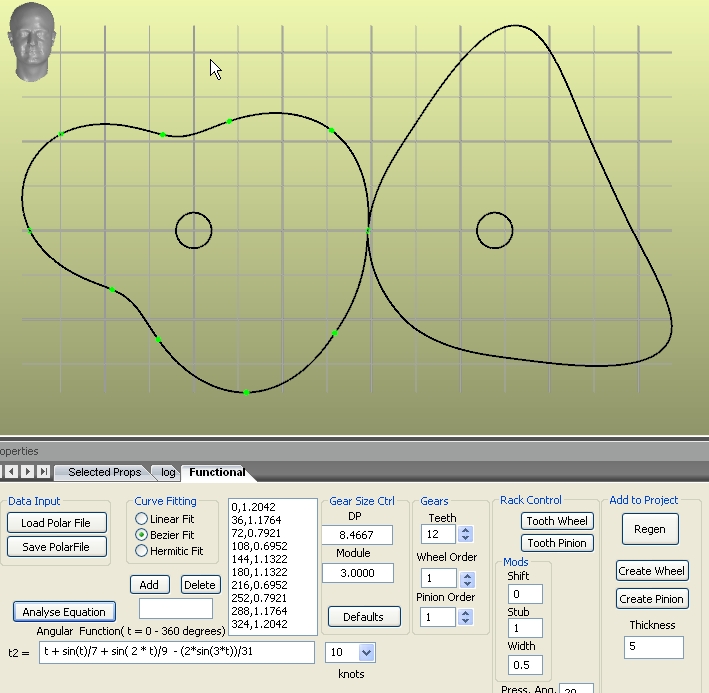Click the center hole of the left gear
This screenshot has height=693, width=709.
193,230
